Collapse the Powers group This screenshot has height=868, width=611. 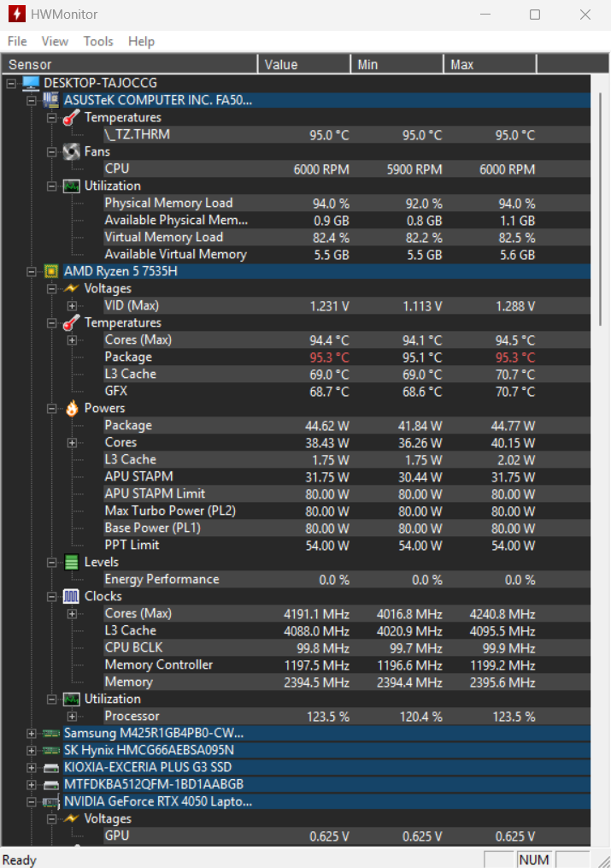51,408
